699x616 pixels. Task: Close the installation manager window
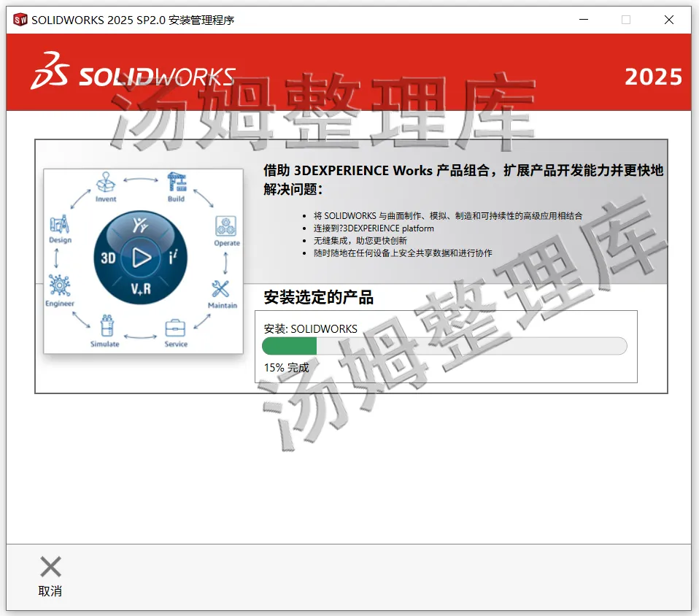pyautogui.click(x=668, y=20)
